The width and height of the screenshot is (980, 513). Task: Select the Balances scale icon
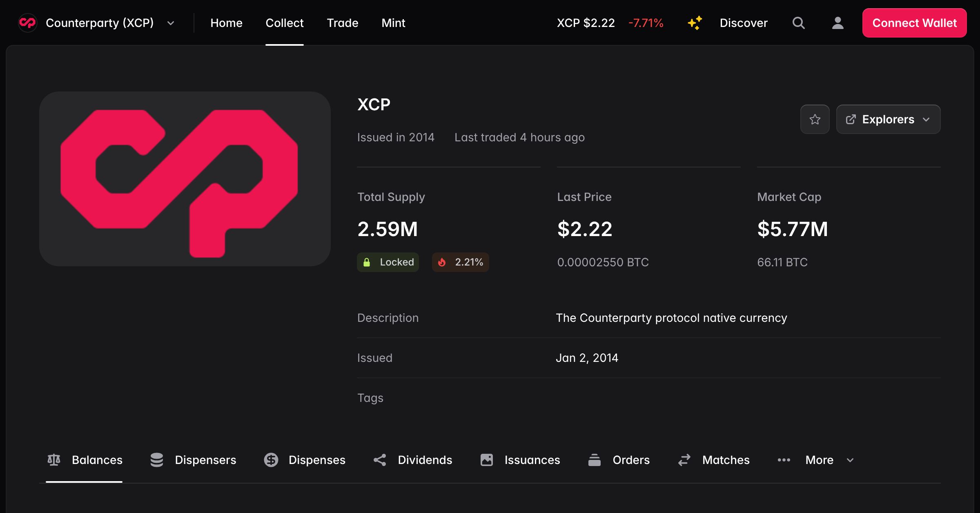pyautogui.click(x=55, y=460)
